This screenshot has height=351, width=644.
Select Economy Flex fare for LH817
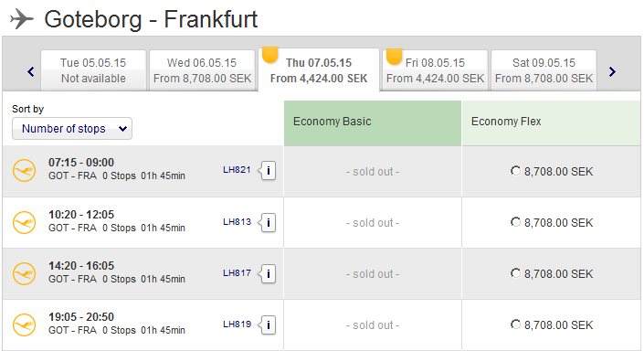[x=515, y=273]
